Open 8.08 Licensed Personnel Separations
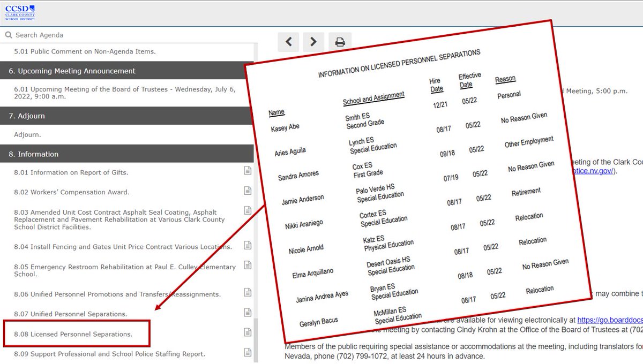 point(73,335)
